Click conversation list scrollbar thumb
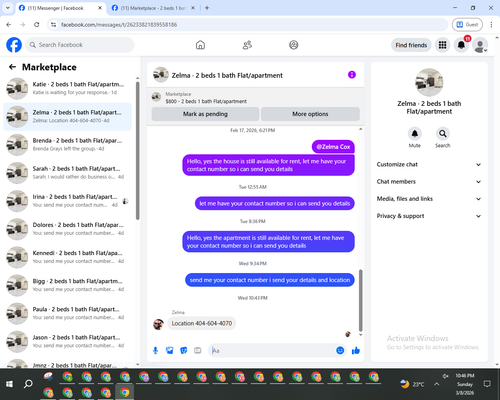 click(x=137, y=151)
